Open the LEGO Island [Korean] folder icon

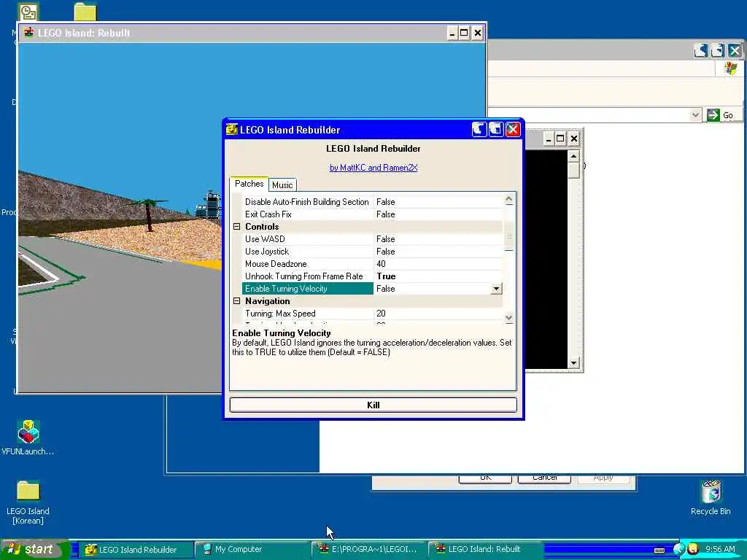pyautogui.click(x=28, y=491)
